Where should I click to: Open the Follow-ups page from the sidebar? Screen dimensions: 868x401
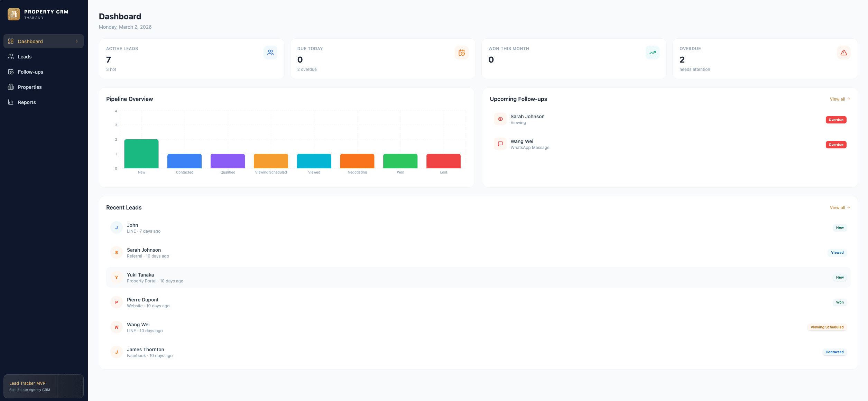point(30,72)
